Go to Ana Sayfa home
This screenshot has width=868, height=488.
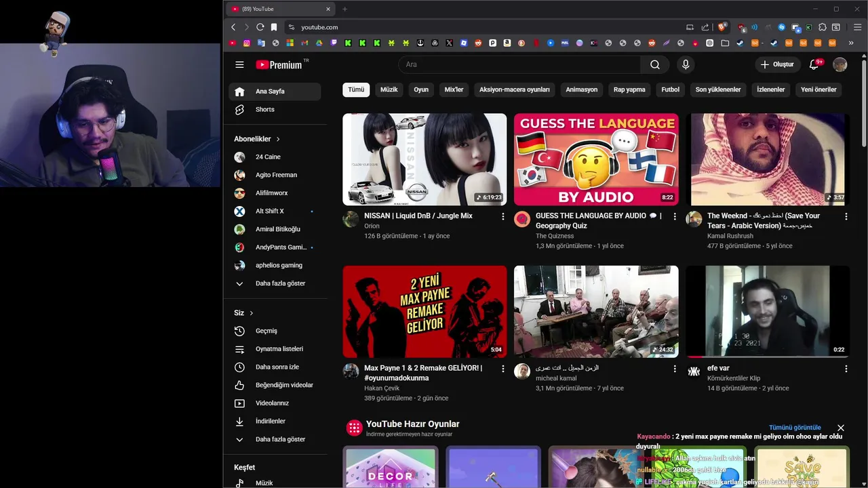click(x=275, y=91)
